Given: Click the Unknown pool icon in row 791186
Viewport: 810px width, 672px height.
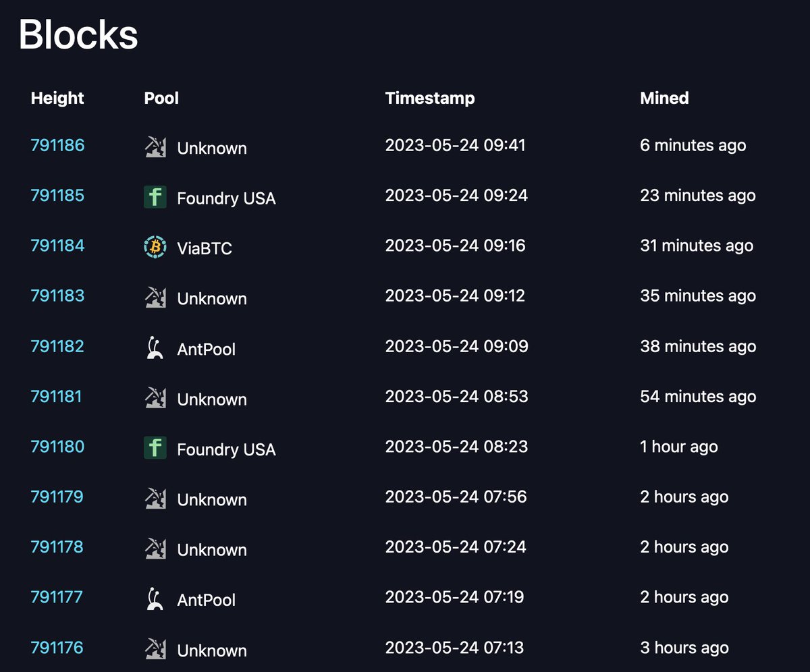Looking at the screenshot, I should click(155, 146).
